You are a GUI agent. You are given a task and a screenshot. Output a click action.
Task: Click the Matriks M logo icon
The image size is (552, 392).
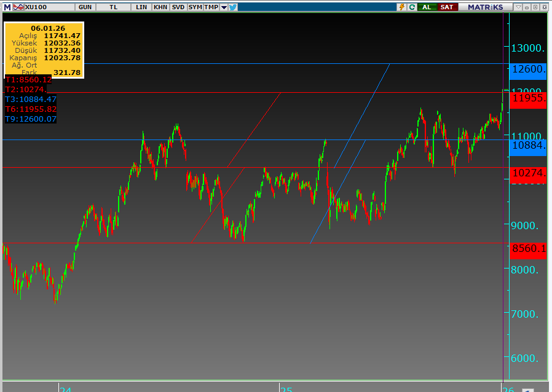(7, 7)
